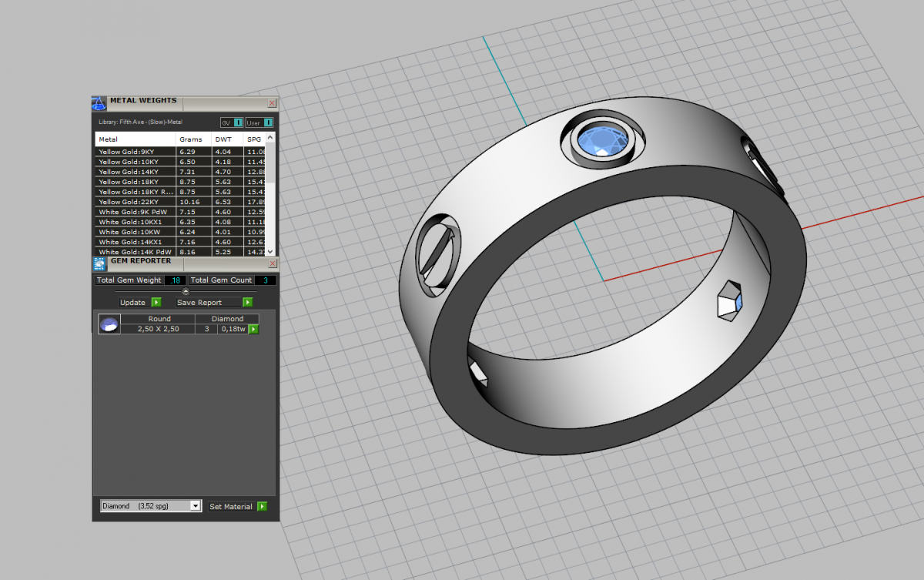924x580 pixels.
Task: Click the Gem Reporter panel icon
Action: [x=99, y=263]
